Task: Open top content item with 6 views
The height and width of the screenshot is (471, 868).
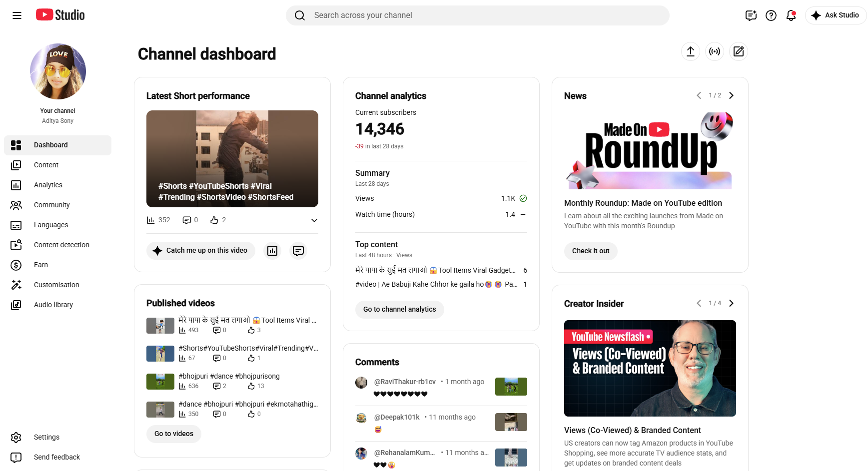Action: [435, 270]
